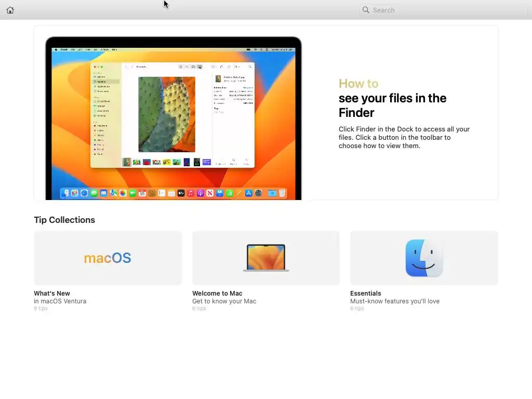Open the Essentials title link

pyautogui.click(x=365, y=293)
